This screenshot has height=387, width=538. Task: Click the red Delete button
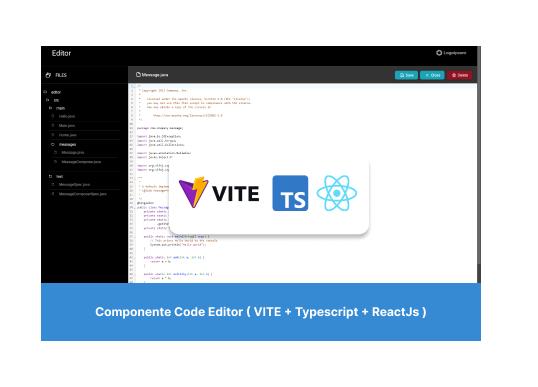(459, 75)
